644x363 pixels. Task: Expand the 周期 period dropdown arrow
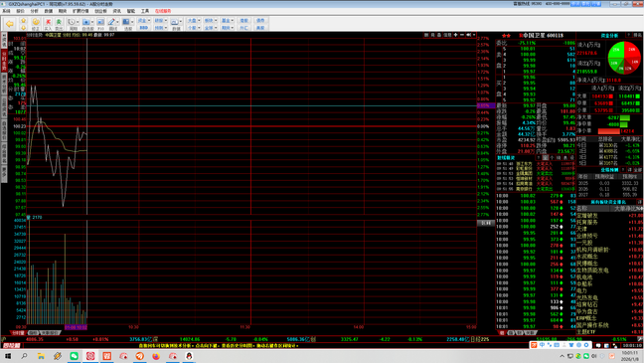[78, 22]
